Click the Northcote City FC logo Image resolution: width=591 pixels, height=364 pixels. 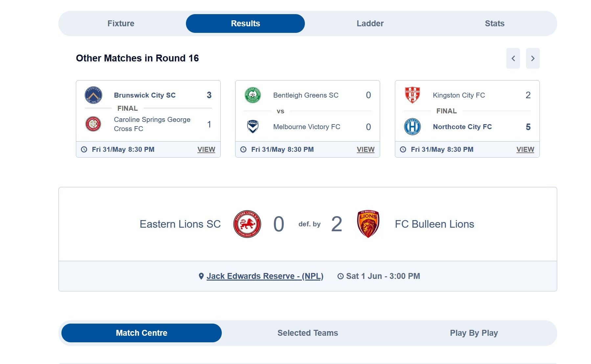click(x=412, y=126)
